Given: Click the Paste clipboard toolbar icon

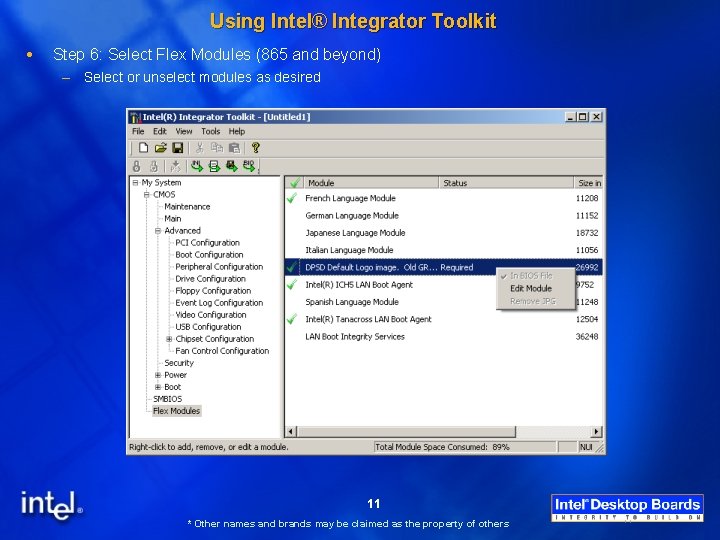Looking at the screenshot, I should [234, 148].
